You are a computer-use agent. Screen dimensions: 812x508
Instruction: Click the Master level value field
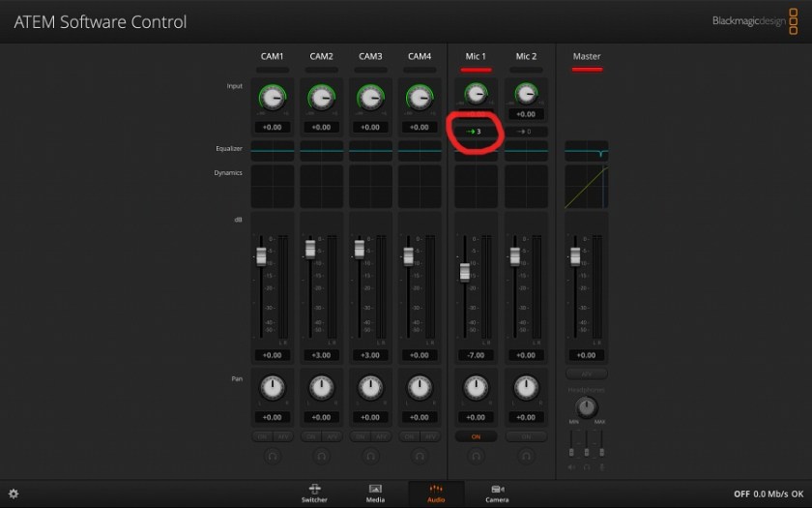pyautogui.click(x=586, y=356)
